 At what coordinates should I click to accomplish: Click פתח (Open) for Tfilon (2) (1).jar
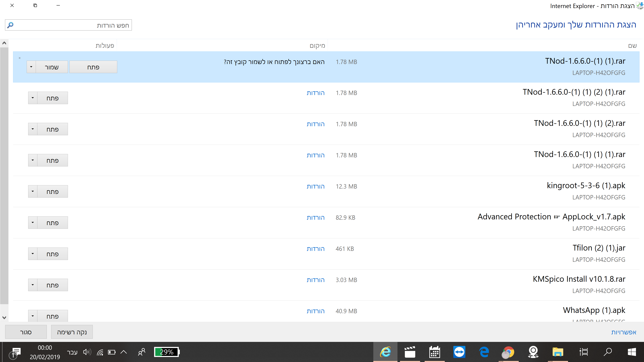tap(52, 254)
